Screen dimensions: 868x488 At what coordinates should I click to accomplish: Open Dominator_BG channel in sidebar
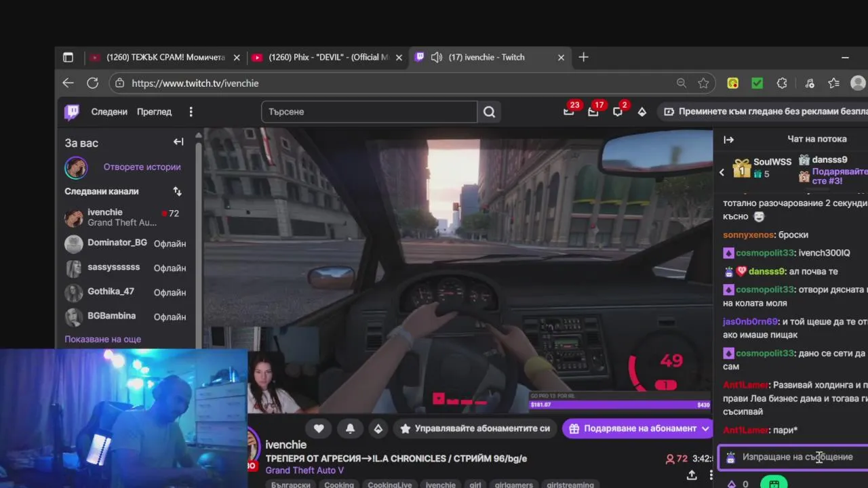pyautogui.click(x=125, y=243)
